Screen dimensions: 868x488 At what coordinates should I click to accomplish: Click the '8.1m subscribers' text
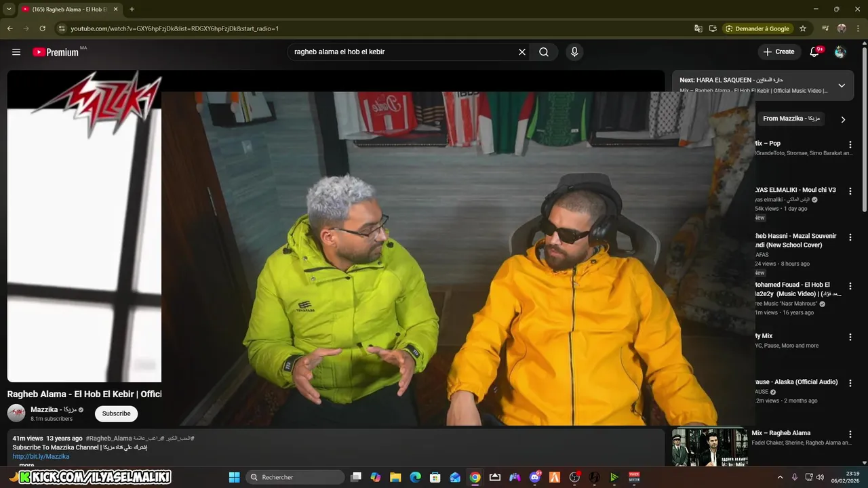tap(52, 419)
